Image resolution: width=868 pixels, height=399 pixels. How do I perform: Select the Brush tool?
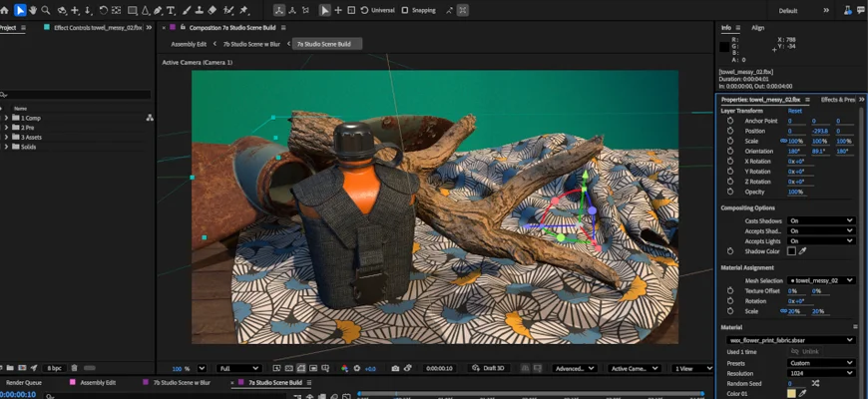(x=188, y=10)
